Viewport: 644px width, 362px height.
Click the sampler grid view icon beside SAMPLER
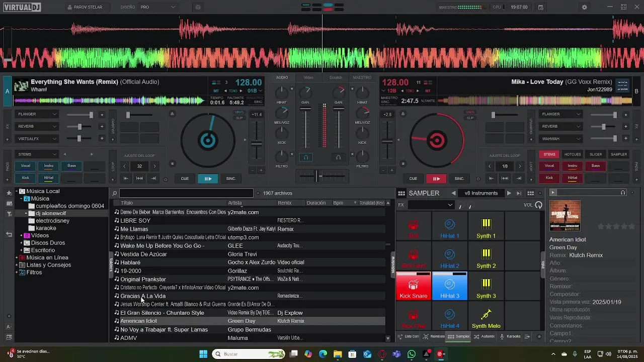click(x=401, y=193)
